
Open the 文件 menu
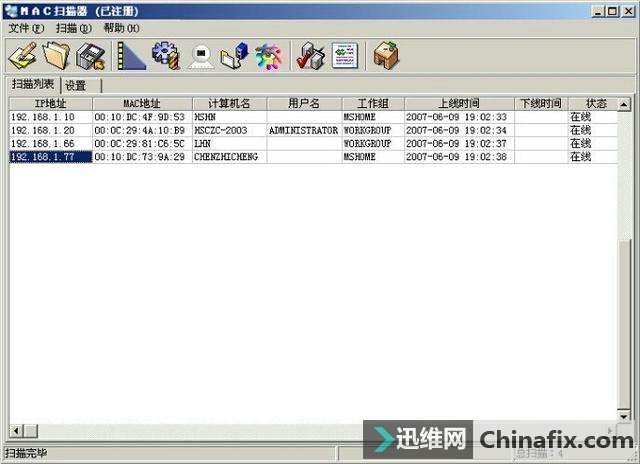25,28
